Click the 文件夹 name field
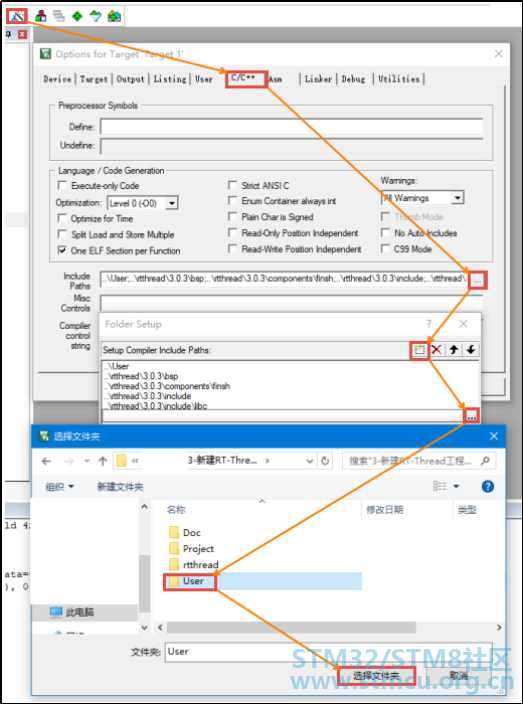Viewport: 523px width, 704px height. click(329, 651)
